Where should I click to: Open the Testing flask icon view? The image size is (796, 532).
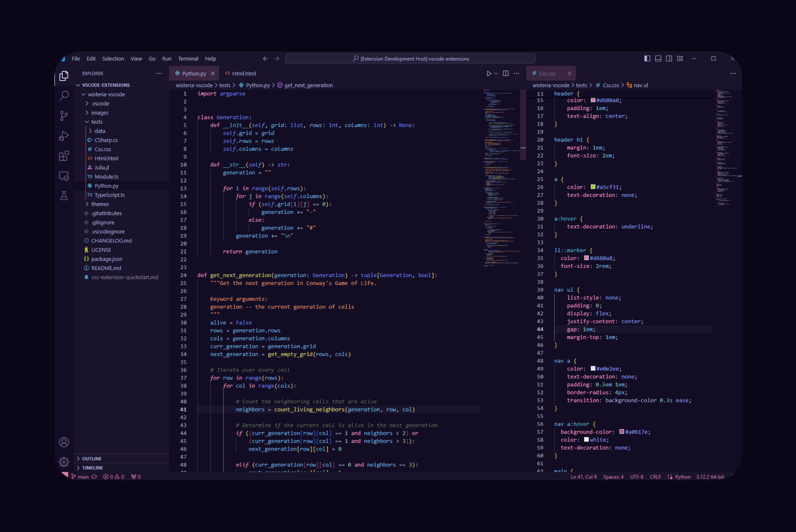tap(64, 196)
